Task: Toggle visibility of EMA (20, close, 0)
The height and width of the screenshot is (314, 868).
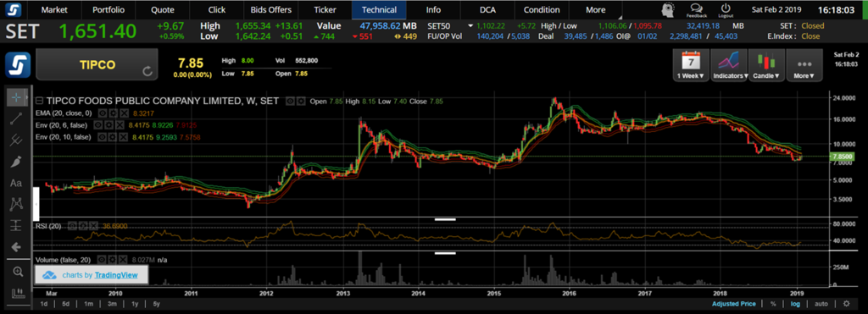Action: (x=102, y=113)
